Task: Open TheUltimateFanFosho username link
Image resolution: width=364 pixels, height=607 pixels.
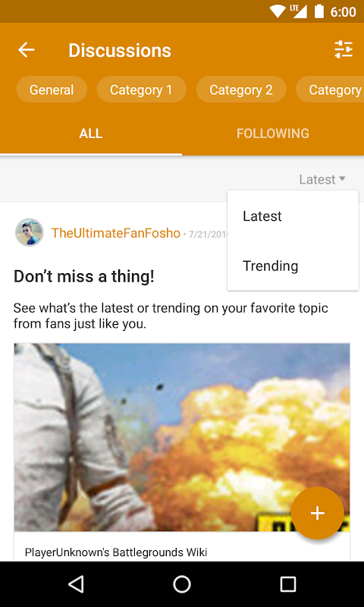Action: [116, 233]
